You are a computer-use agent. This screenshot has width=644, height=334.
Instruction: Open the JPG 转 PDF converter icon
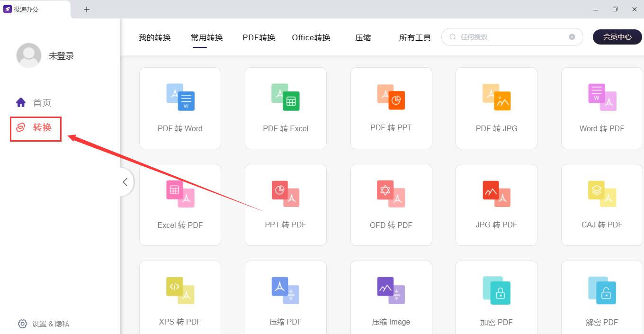[496, 194]
